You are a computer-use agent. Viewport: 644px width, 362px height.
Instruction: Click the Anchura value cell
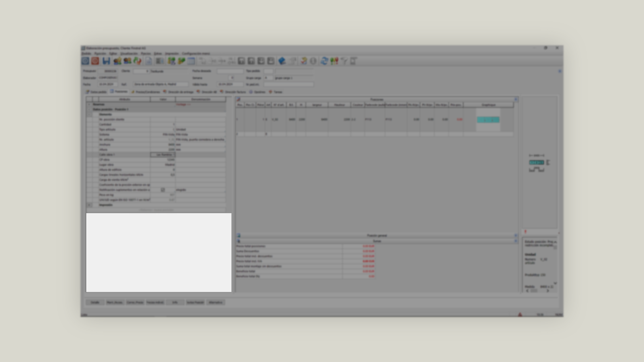tap(163, 145)
